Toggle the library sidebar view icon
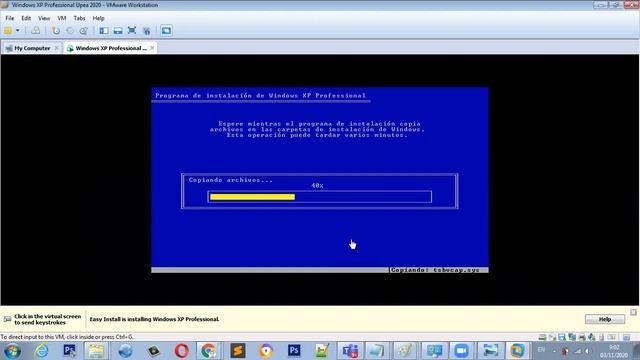 [104, 31]
